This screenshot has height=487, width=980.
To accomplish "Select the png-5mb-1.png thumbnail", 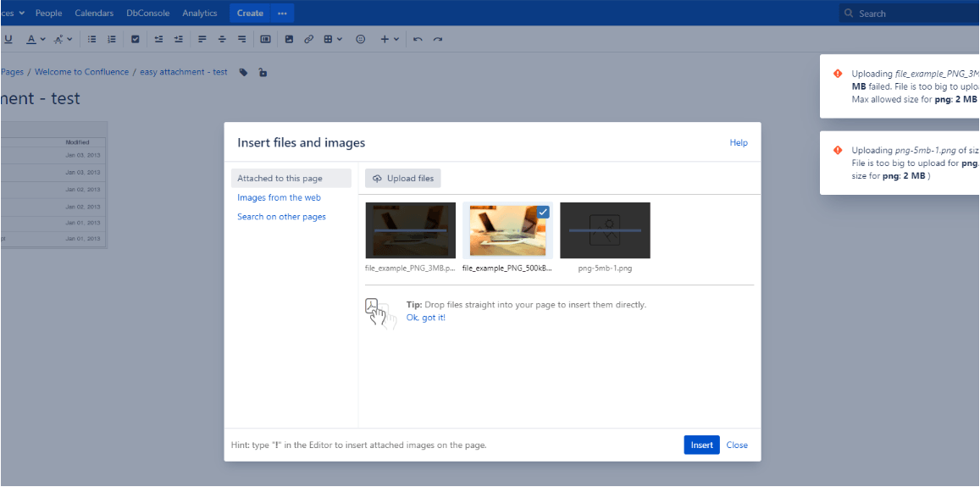I will [605, 230].
